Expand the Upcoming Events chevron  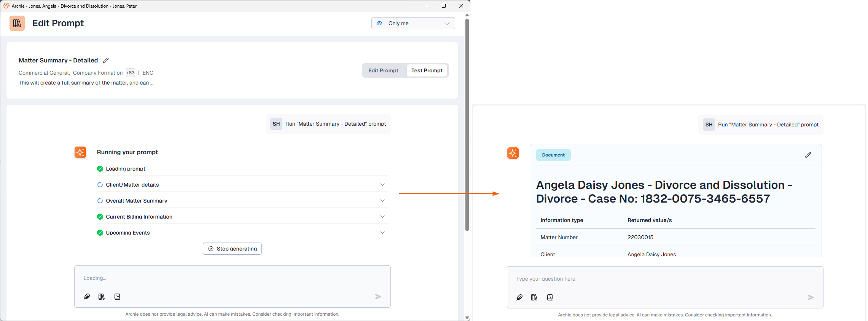[382, 233]
